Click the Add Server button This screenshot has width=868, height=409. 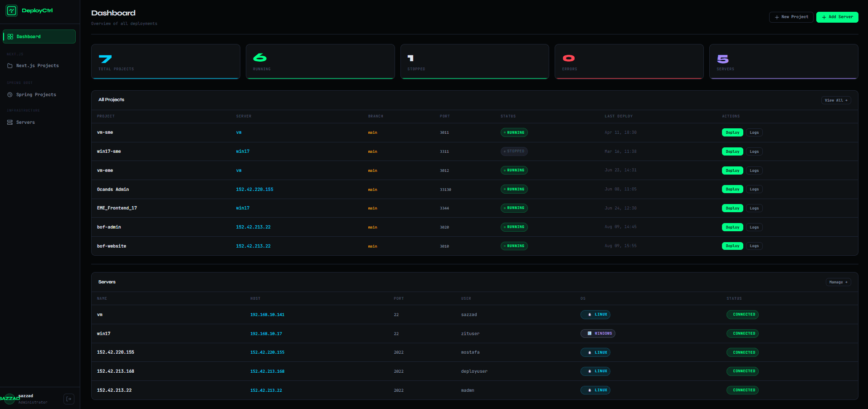pyautogui.click(x=837, y=17)
